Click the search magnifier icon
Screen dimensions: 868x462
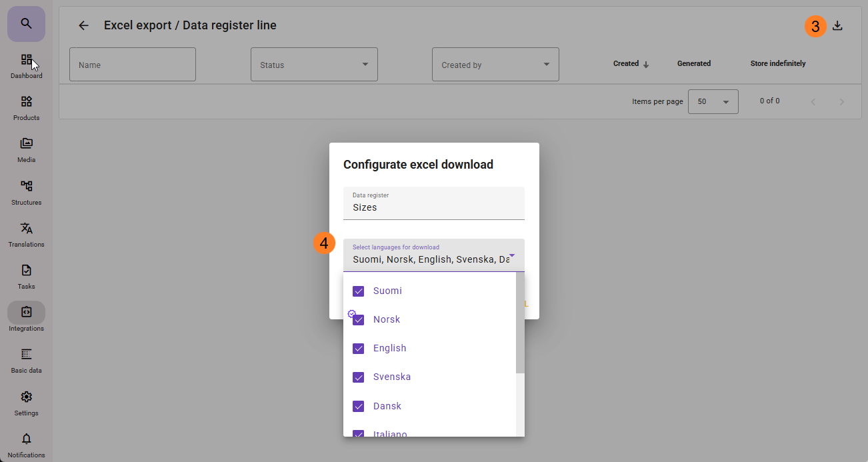click(26, 24)
